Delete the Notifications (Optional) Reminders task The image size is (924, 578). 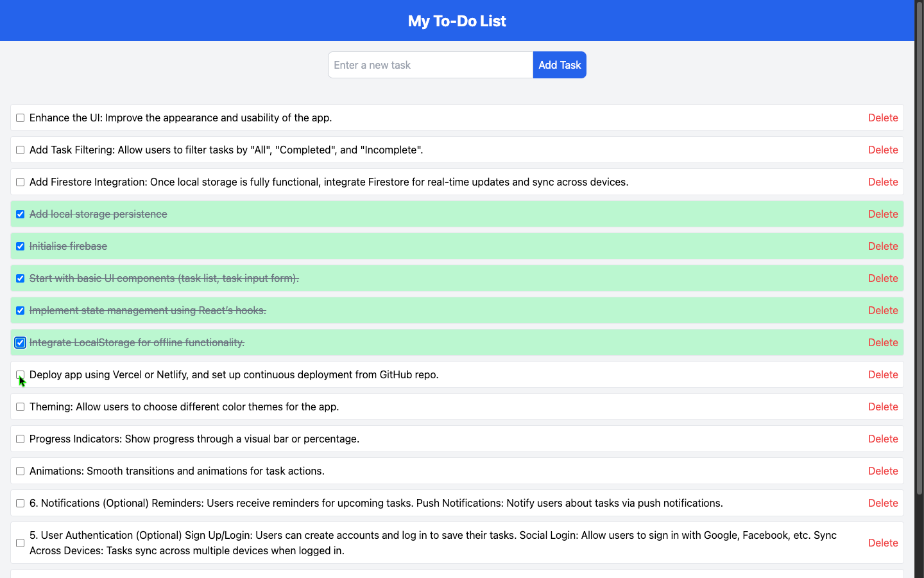882,504
